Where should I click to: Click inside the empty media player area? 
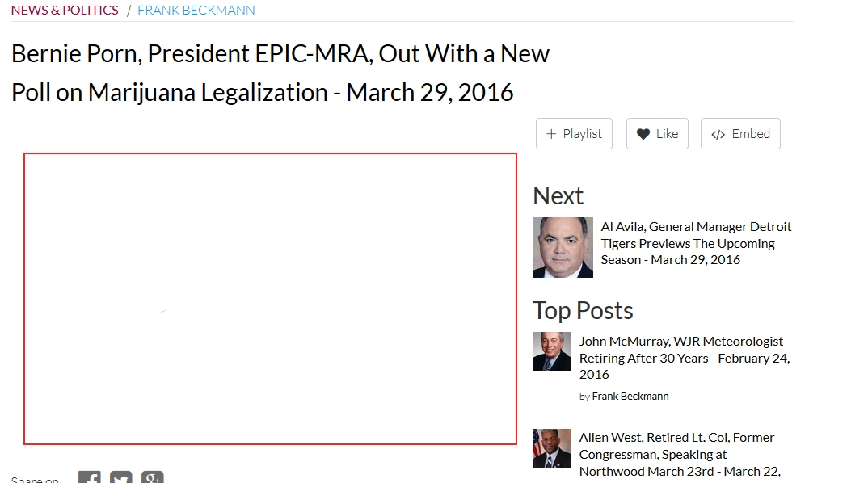click(270, 299)
